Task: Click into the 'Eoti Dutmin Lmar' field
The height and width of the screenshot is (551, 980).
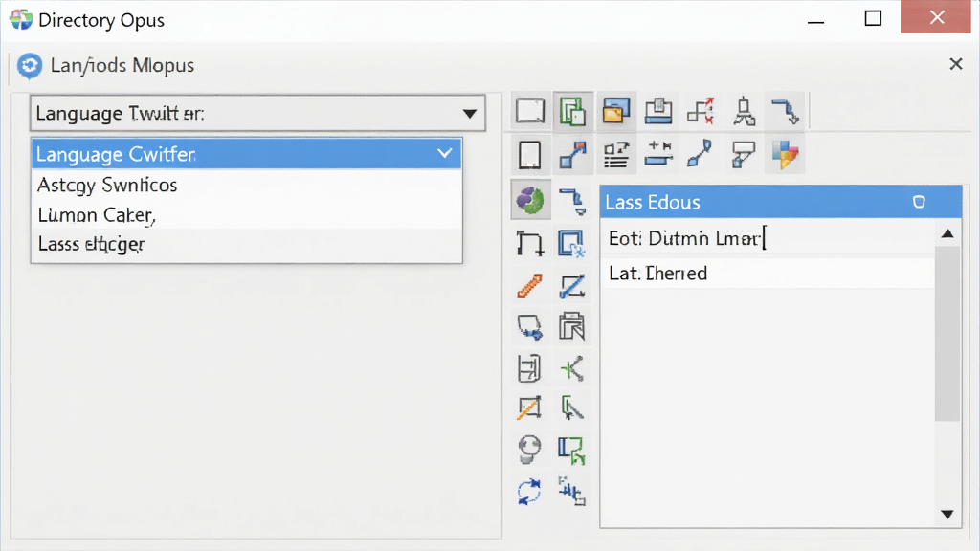Action: pyautogui.click(x=767, y=238)
